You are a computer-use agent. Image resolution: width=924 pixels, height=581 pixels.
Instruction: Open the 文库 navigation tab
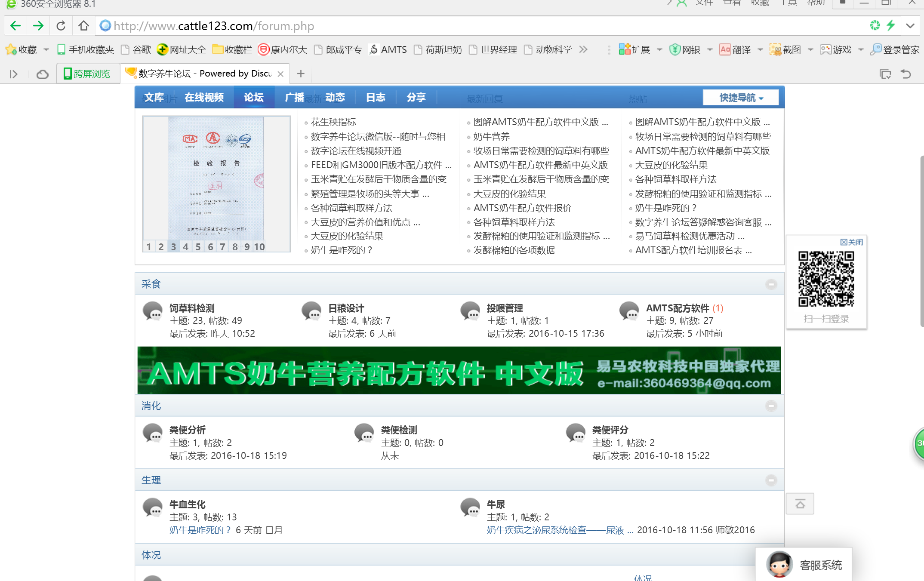click(x=154, y=98)
